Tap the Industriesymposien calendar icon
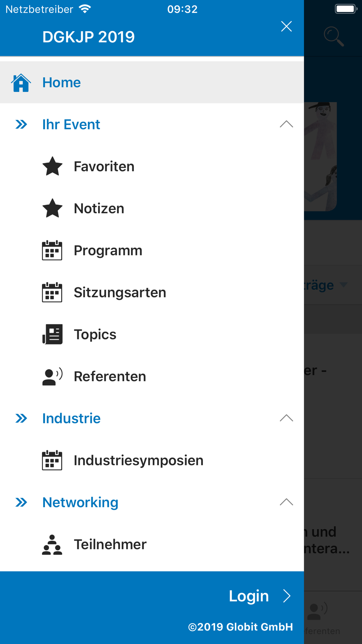The image size is (362, 644). tap(52, 461)
